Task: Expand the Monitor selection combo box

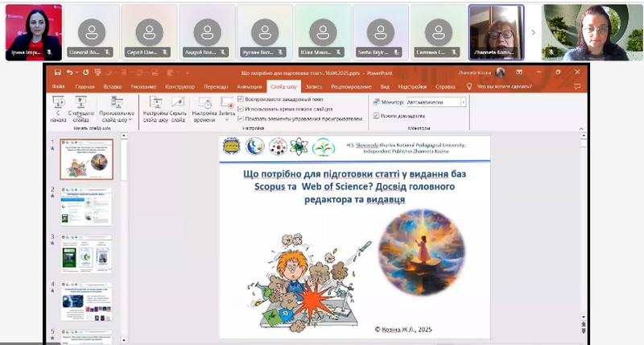Action: click(463, 102)
